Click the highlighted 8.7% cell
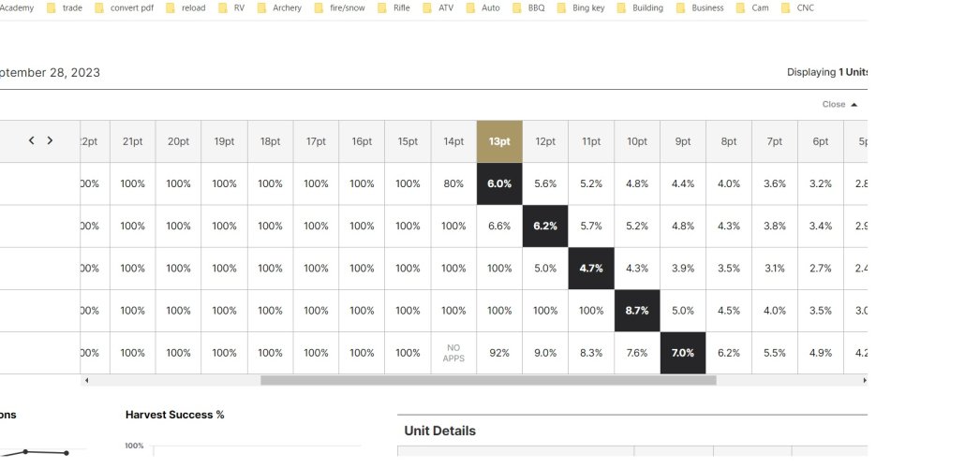 (x=637, y=311)
